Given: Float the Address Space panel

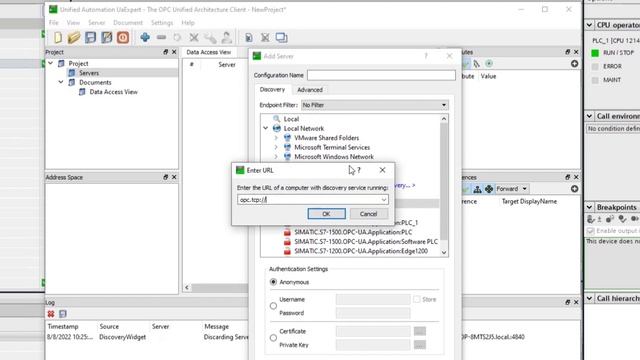Looking at the screenshot, I should (x=166, y=177).
